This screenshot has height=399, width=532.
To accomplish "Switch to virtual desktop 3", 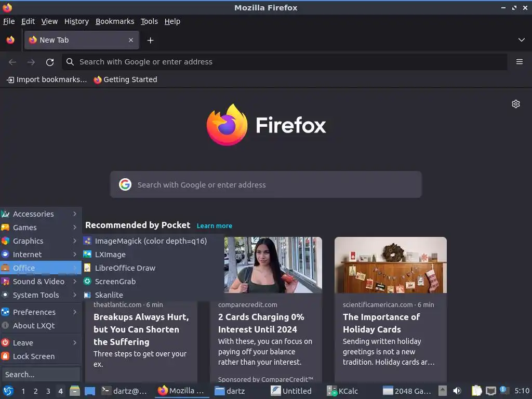I will pyautogui.click(x=48, y=391).
